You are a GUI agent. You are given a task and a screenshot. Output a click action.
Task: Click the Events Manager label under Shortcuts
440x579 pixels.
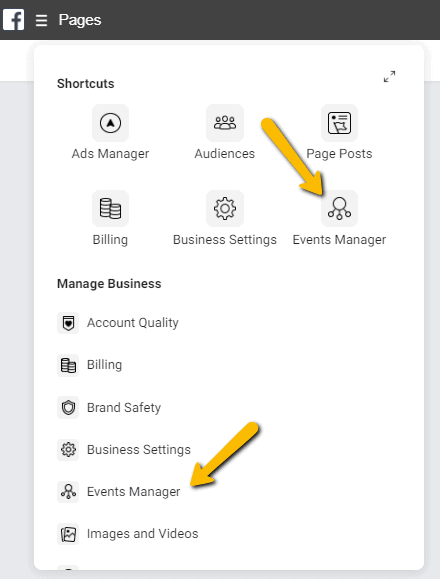339,240
